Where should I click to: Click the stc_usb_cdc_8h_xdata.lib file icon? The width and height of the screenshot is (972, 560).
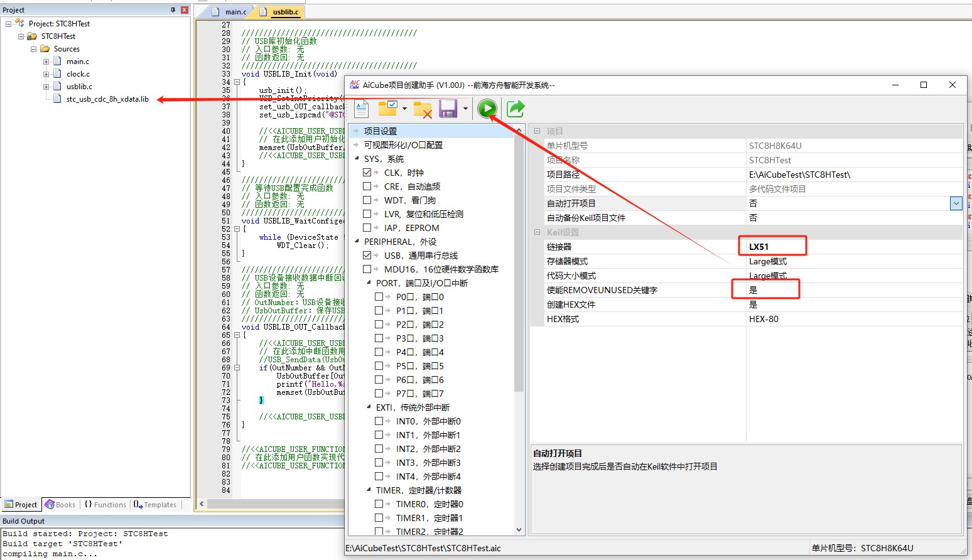(57, 99)
